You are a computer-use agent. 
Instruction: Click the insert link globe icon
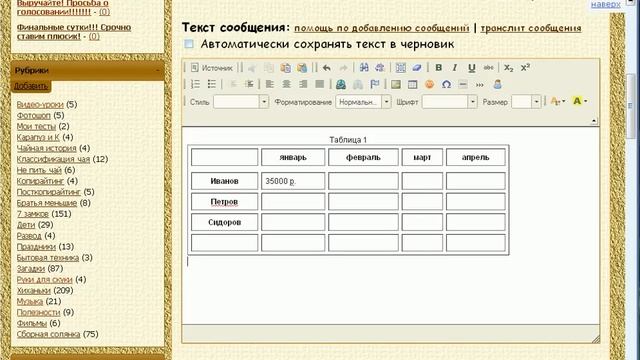pos(341,84)
